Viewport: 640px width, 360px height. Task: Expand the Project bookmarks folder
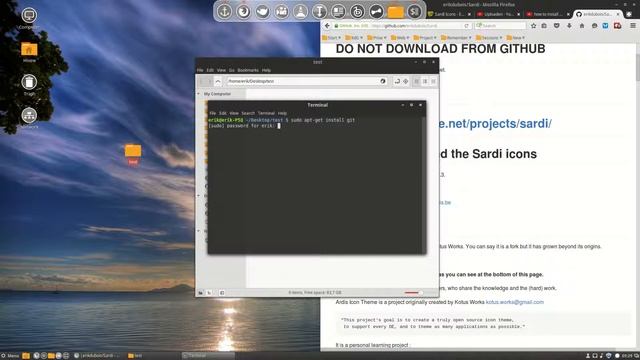(424, 38)
